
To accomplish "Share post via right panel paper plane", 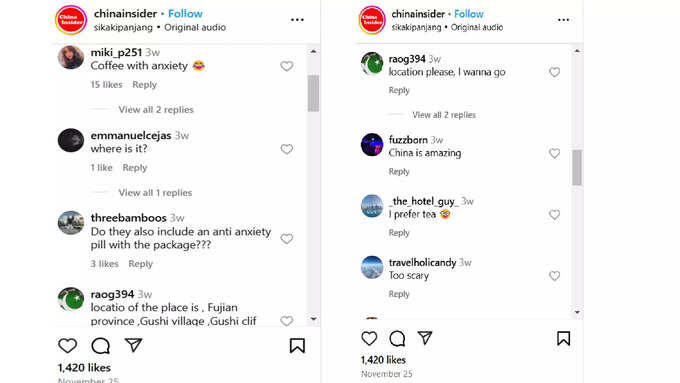I will (x=425, y=337).
